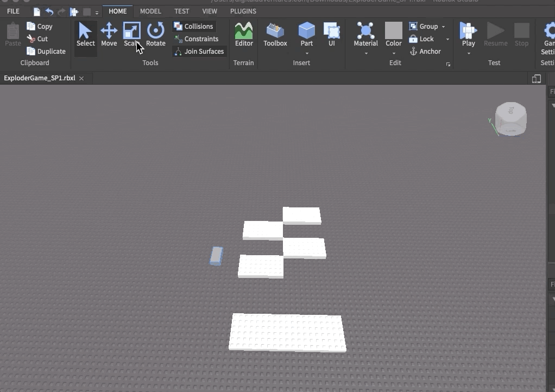Click the Paste clipboard icon
This screenshot has width=555, height=392.
click(12, 35)
